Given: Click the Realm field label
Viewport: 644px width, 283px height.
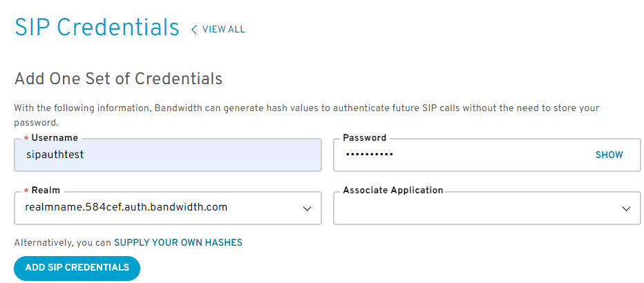Looking at the screenshot, I should point(46,191).
